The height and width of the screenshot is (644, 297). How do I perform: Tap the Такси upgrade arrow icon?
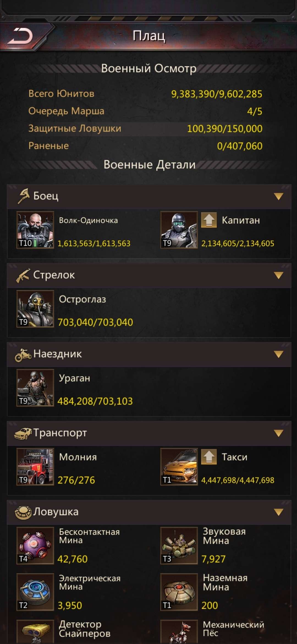209,457
